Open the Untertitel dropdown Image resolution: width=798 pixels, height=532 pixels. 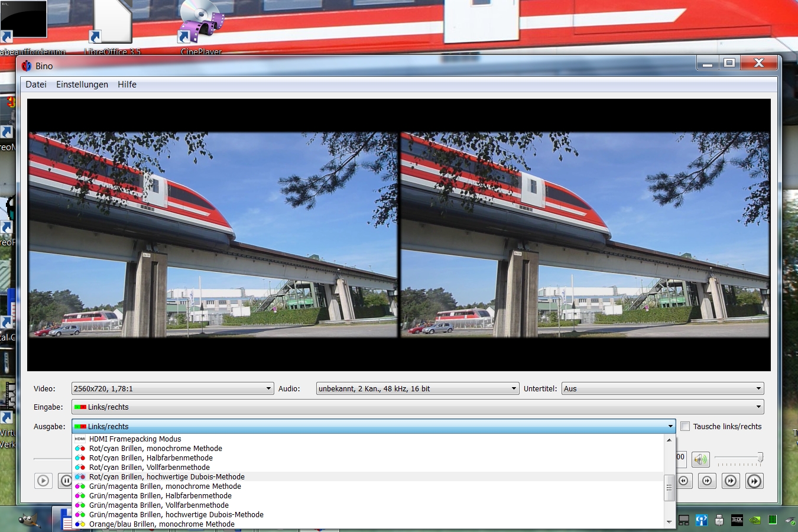click(662, 388)
